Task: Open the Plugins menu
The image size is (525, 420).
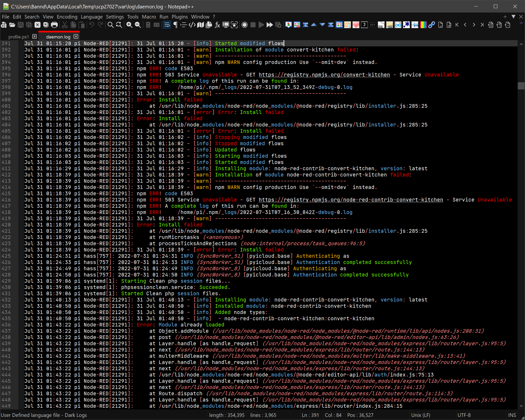Action: coord(180,17)
